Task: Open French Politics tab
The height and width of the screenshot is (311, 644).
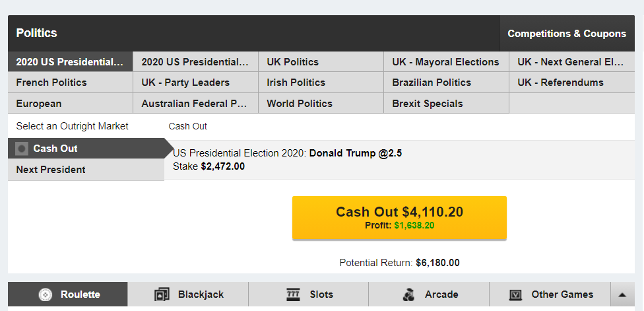Action: [x=51, y=83]
